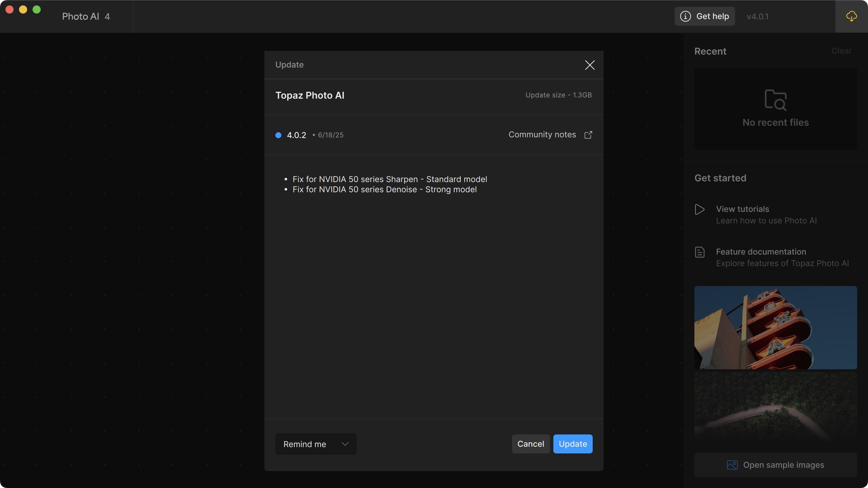Viewport: 868px width, 488px height.
Task: Click Update size - 1.3GB text
Action: pos(558,95)
